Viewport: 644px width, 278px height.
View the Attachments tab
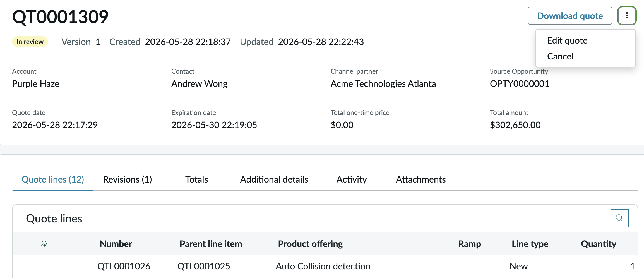(x=421, y=179)
